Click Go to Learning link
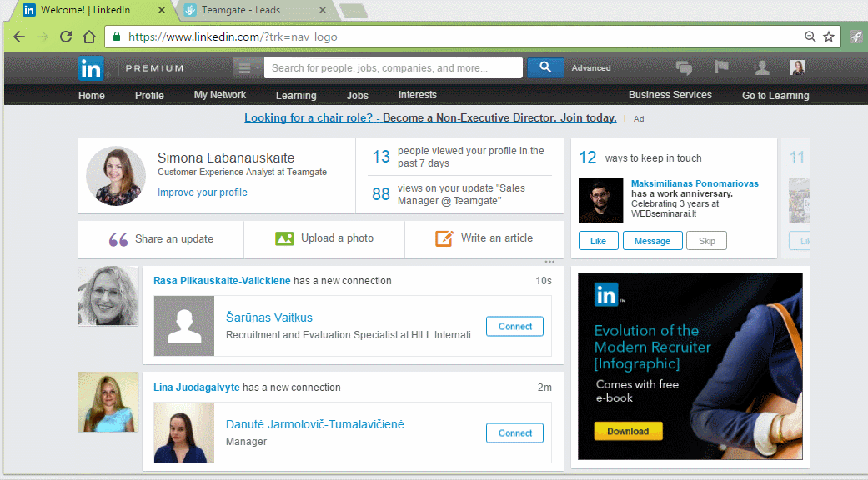Viewport: 868px width, 480px height. pyautogui.click(x=775, y=96)
